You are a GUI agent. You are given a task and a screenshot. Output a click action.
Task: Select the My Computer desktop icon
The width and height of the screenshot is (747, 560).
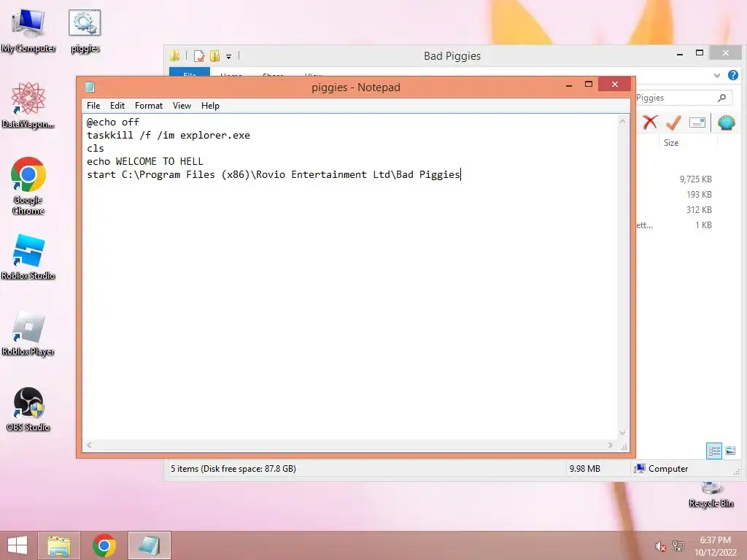(28, 31)
